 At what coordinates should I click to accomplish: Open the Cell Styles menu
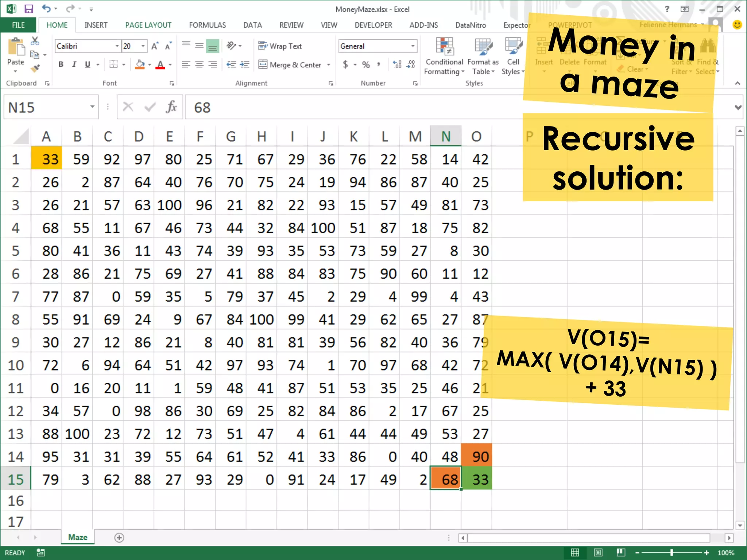tap(513, 56)
